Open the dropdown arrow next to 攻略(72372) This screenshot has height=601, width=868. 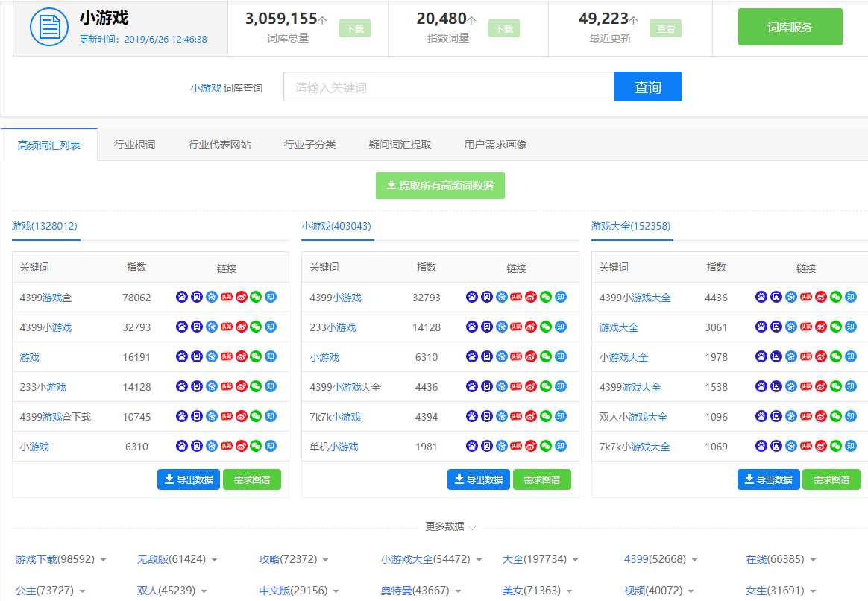[x=325, y=560]
